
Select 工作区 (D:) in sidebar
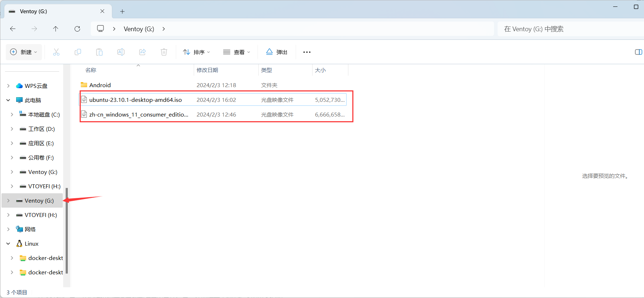42,129
